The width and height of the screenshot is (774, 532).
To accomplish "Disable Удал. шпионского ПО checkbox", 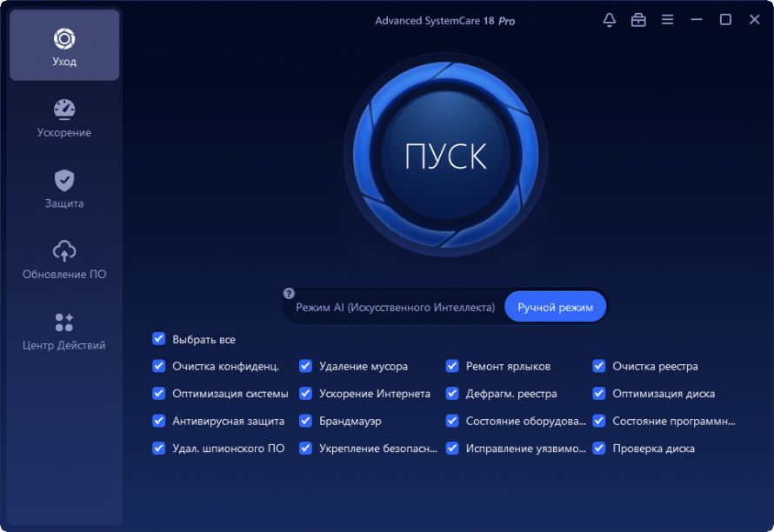I will [158, 448].
